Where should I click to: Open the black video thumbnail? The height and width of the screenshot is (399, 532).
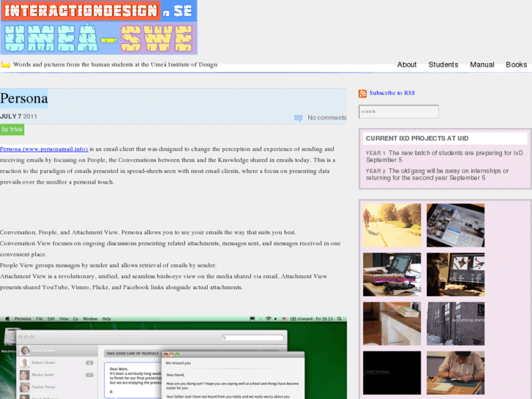(x=392, y=373)
